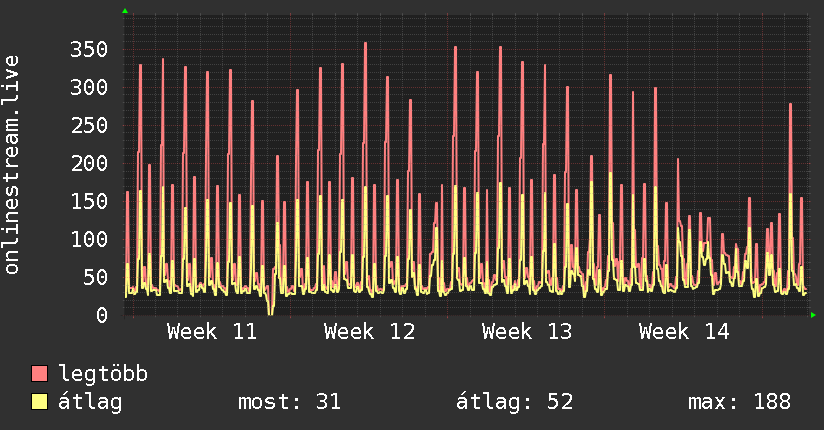Click the 'átlag: 52' statistic

514,402
